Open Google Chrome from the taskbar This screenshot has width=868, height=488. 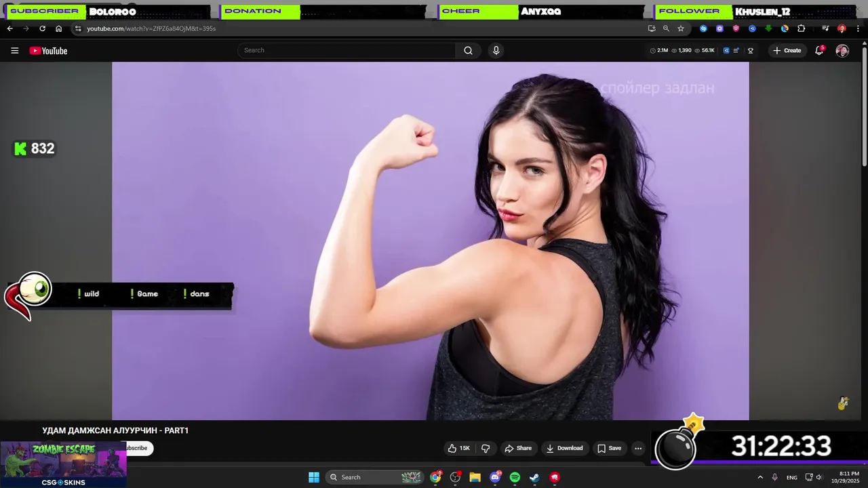[436, 477]
